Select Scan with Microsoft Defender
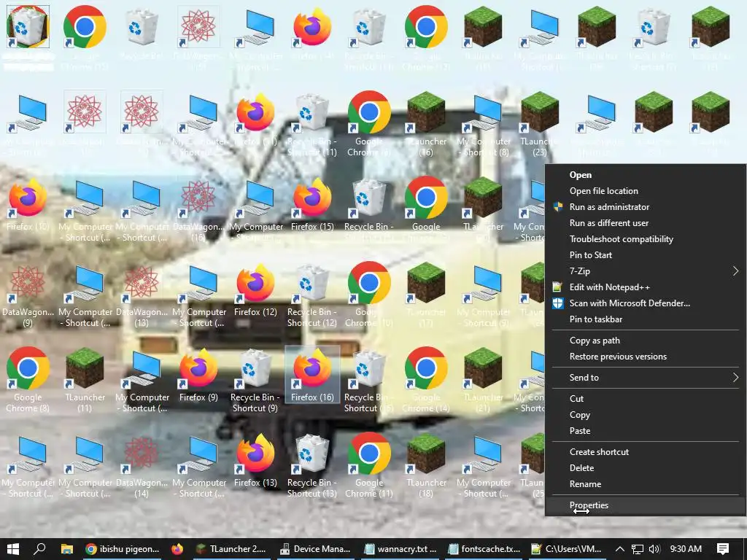 coord(646,303)
